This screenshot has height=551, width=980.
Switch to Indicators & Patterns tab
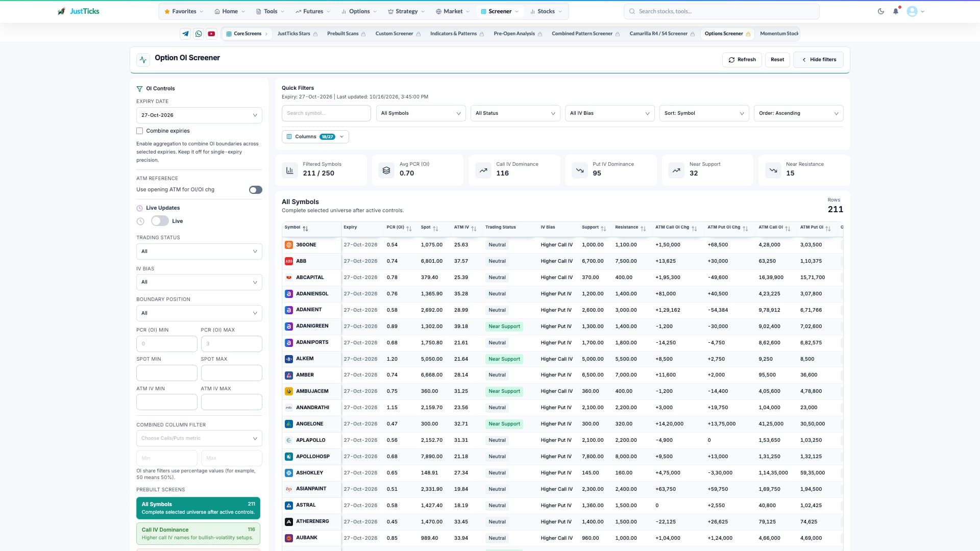click(457, 34)
